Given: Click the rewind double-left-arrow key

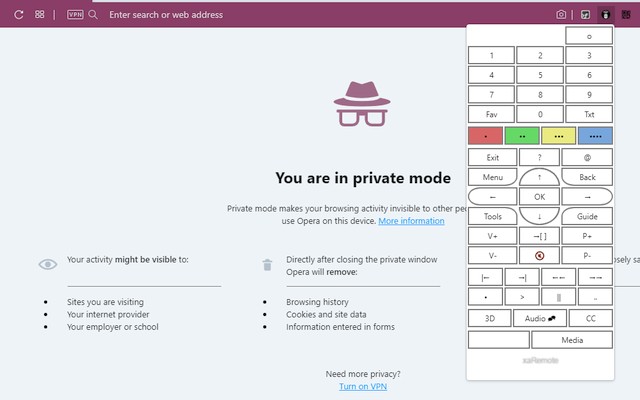Looking at the screenshot, I should tap(559, 277).
